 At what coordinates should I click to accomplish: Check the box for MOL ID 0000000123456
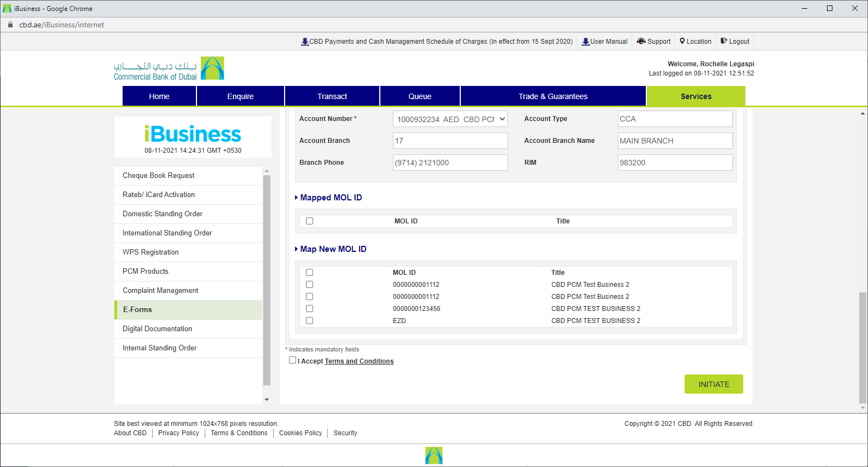(310, 309)
